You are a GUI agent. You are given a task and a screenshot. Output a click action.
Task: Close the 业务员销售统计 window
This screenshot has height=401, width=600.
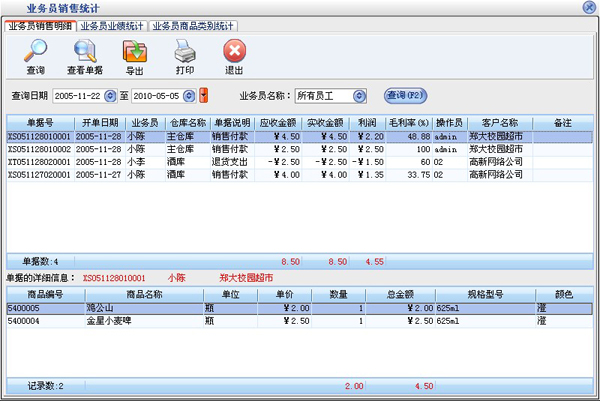tap(589, 7)
